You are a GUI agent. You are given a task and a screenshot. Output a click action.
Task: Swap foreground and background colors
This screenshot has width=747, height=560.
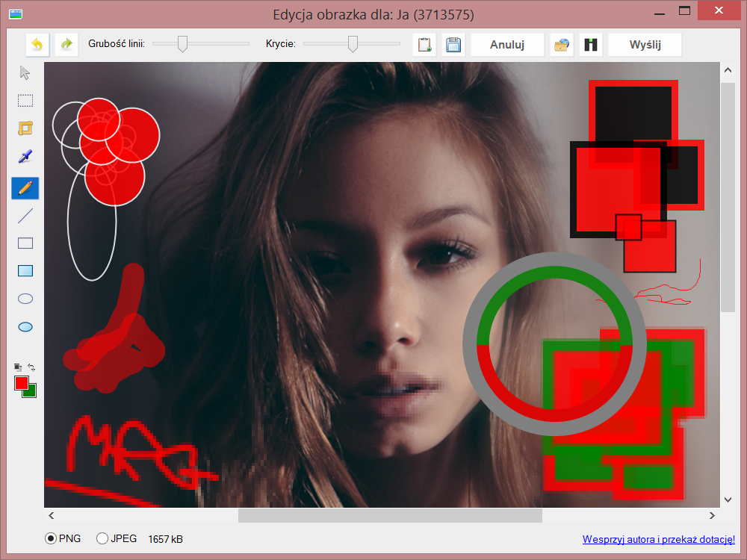point(31,367)
